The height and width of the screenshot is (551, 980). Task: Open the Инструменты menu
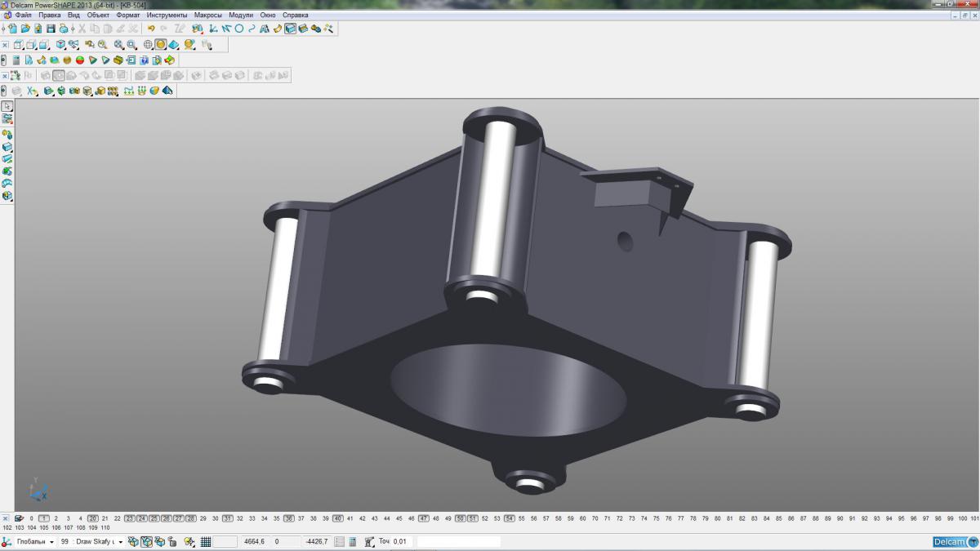point(167,15)
